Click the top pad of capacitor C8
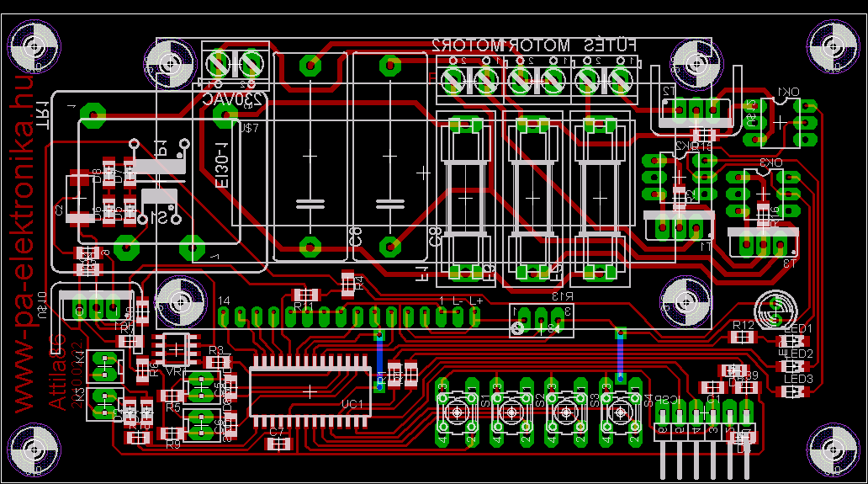This screenshot has width=868, height=484. coord(389,66)
